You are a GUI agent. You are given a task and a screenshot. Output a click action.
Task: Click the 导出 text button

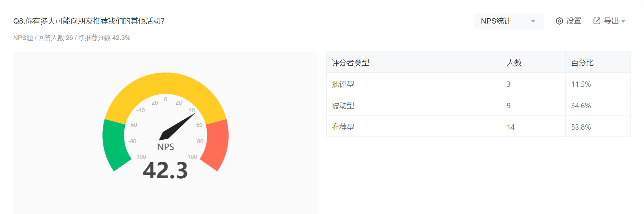point(611,21)
